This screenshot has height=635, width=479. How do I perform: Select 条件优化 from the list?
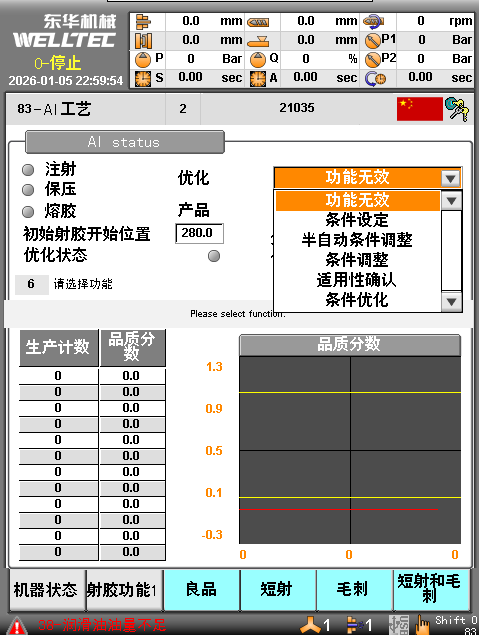(x=358, y=300)
